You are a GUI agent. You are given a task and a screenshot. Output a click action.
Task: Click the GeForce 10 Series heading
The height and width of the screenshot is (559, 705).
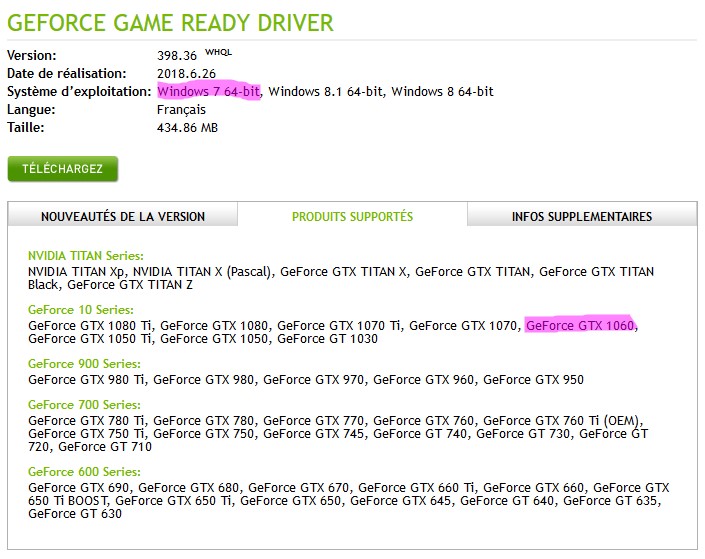point(80,310)
